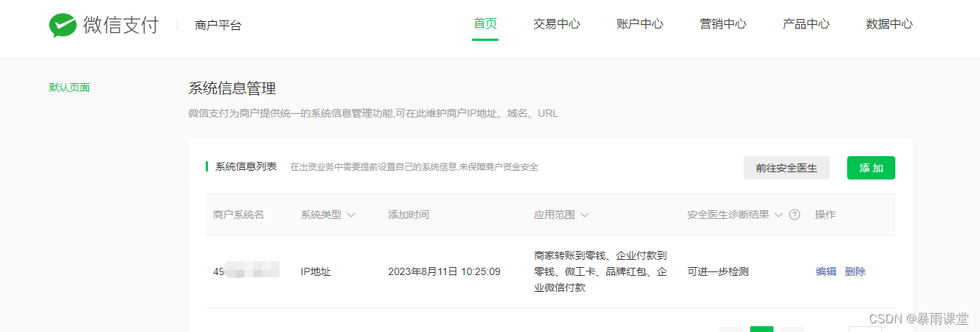Screen dimensions: 980x332
Task: Click the timestamp 2023年8月11日 10:25:09
Action: (444, 271)
